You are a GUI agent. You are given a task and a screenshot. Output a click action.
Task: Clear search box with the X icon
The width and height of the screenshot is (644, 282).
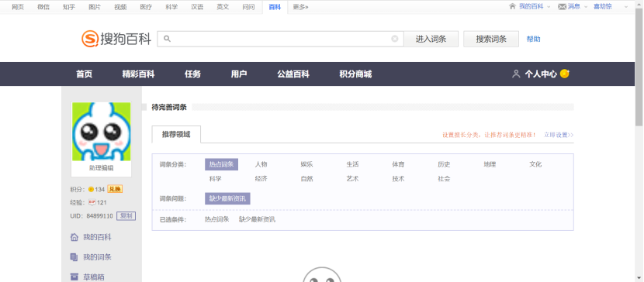[x=395, y=39]
